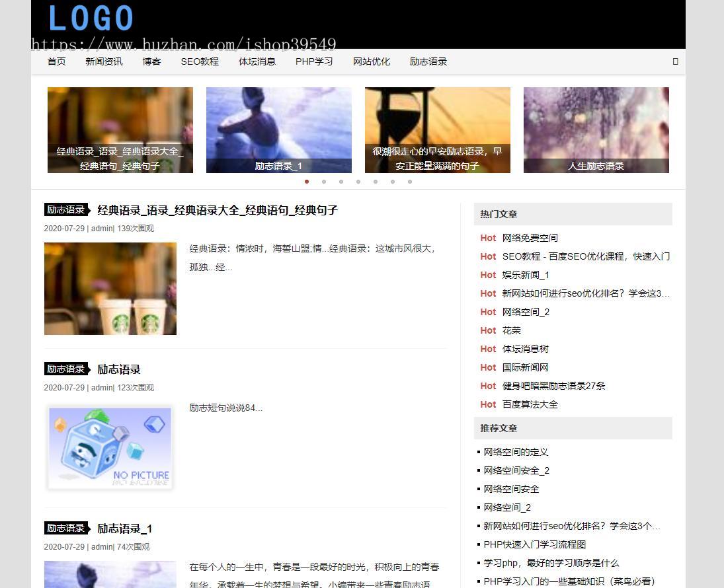Open hot article 网络免费空间
This screenshot has height=588, width=724.
pyautogui.click(x=530, y=238)
